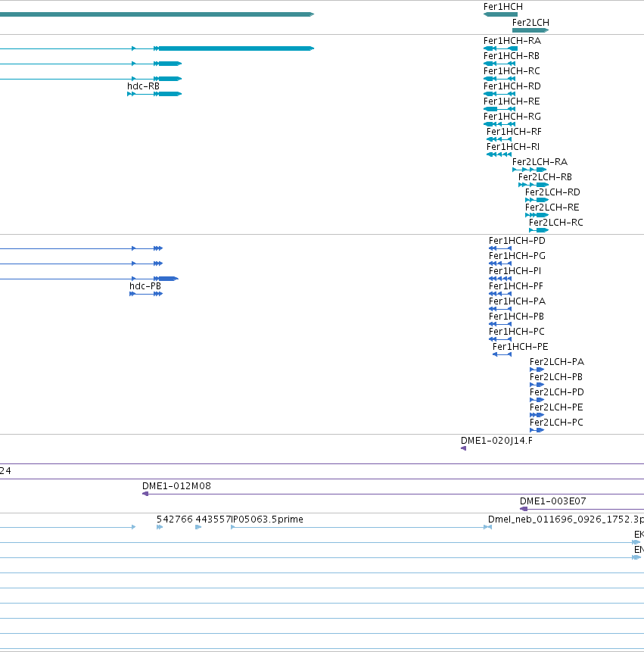Screen dimensions: 644x652
Task: Click the DME1-003E07 clone feature
Action: [582, 509]
